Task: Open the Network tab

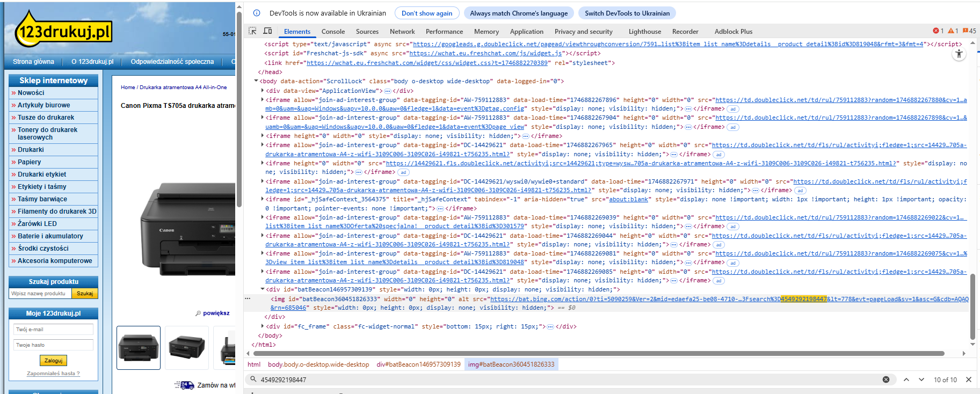Action: [402, 32]
